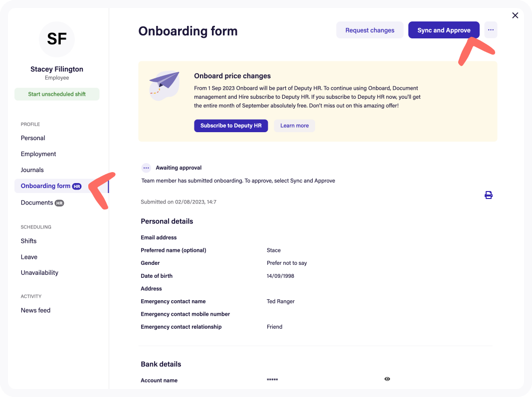Click the SF profile avatar
This screenshot has height=397, width=532.
pos(57,39)
